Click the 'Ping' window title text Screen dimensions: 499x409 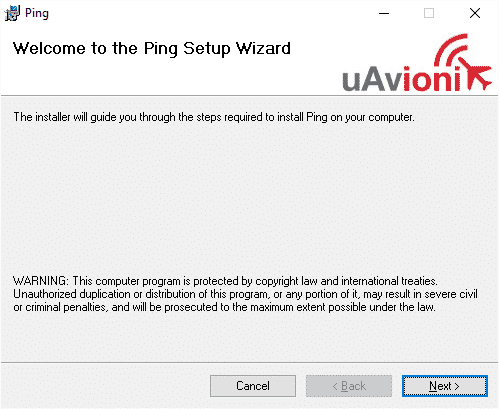37,14
